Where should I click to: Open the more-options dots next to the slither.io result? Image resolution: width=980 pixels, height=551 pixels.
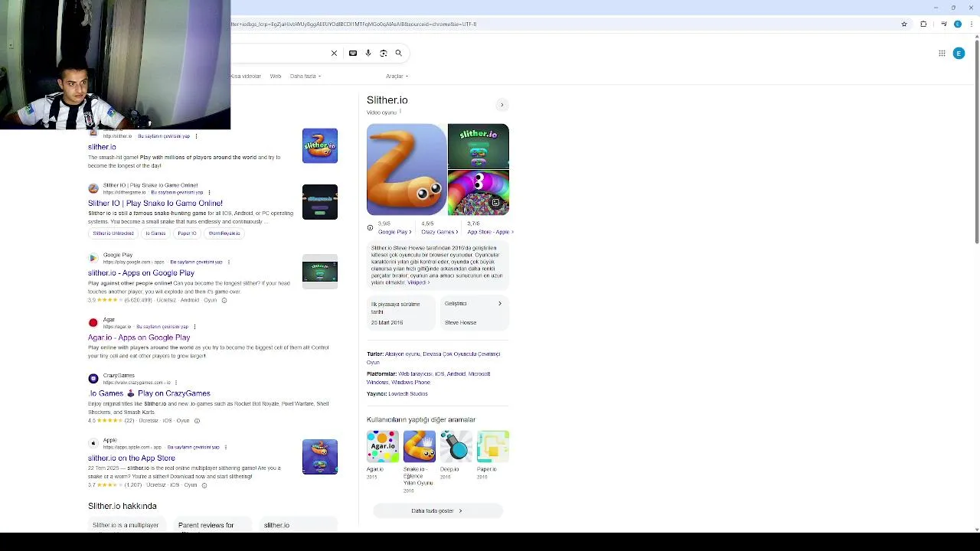[197, 136]
